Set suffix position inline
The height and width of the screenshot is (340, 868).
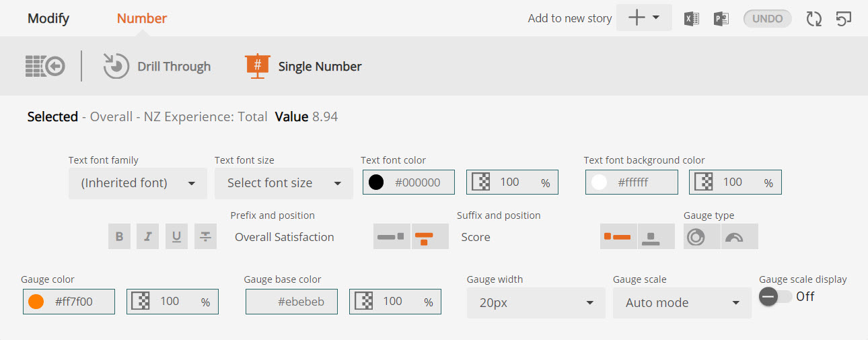pos(618,236)
